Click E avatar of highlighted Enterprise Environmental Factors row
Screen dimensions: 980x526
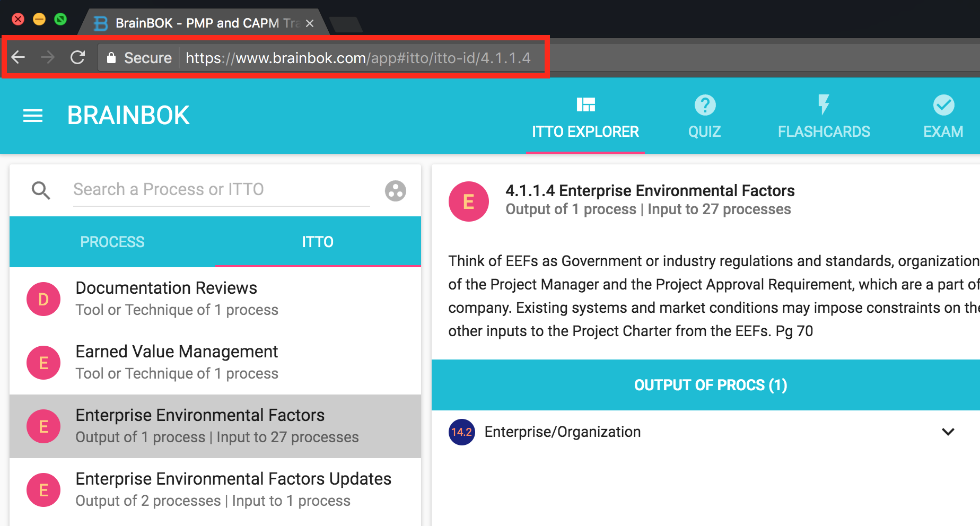click(x=43, y=426)
